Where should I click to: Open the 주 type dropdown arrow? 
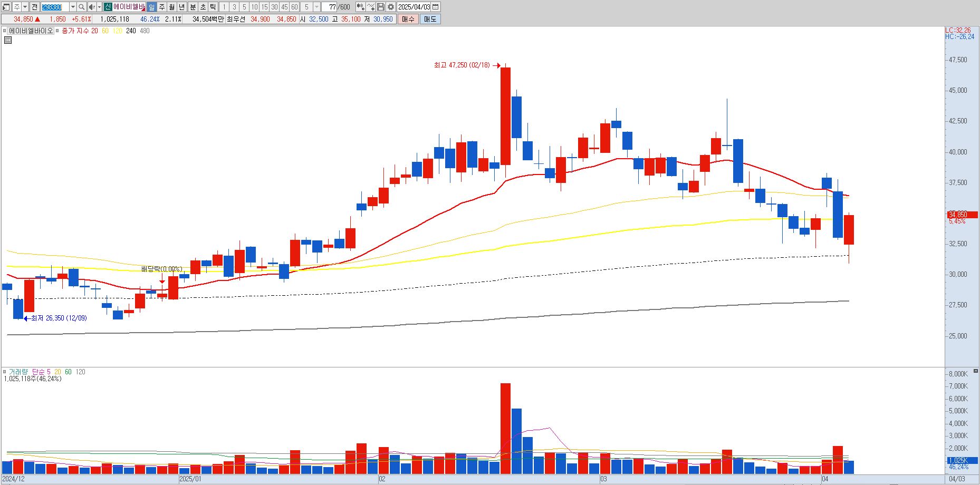coord(25,7)
